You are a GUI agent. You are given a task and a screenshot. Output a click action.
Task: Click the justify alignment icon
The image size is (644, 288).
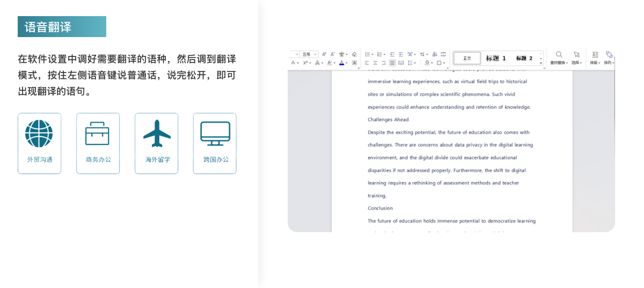pyautogui.click(x=392, y=63)
